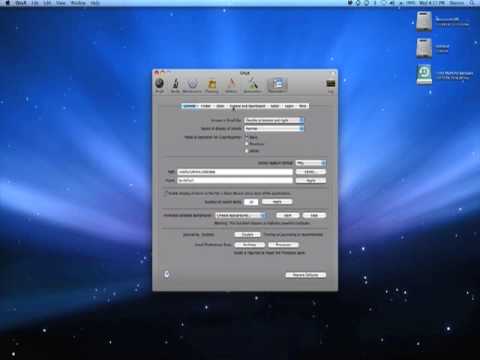Open the screen capture format dropdown

[x=310, y=163]
